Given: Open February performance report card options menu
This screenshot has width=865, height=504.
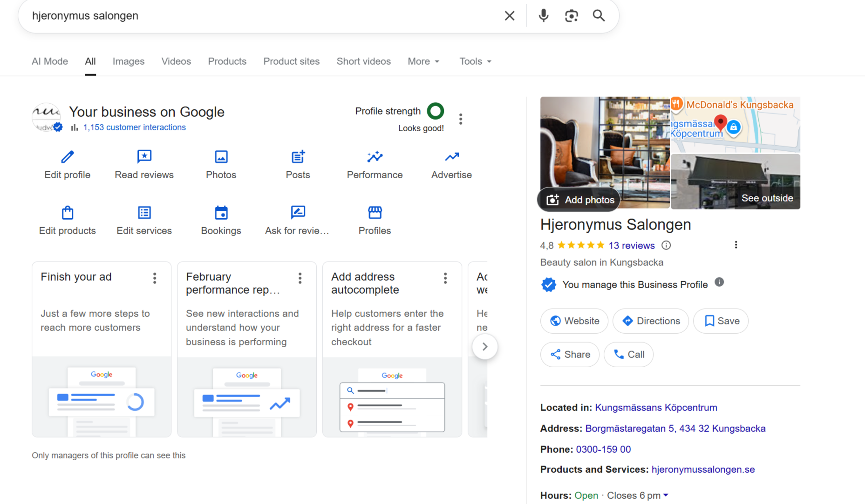Looking at the screenshot, I should pos(300,278).
